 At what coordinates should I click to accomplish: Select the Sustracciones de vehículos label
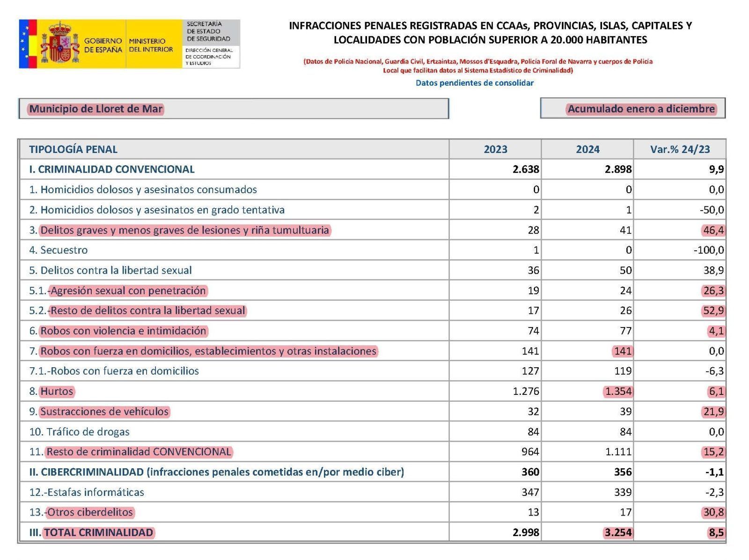[104, 411]
